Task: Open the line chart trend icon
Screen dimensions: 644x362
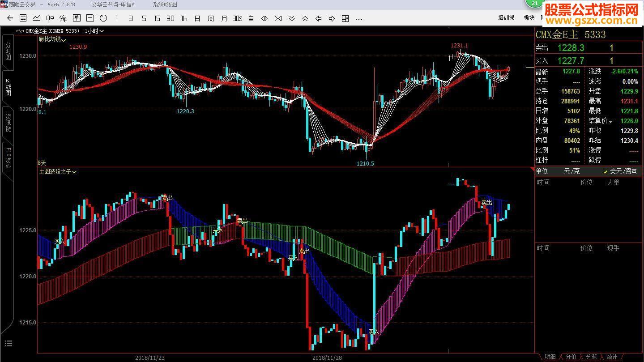Action: pyautogui.click(x=37, y=18)
